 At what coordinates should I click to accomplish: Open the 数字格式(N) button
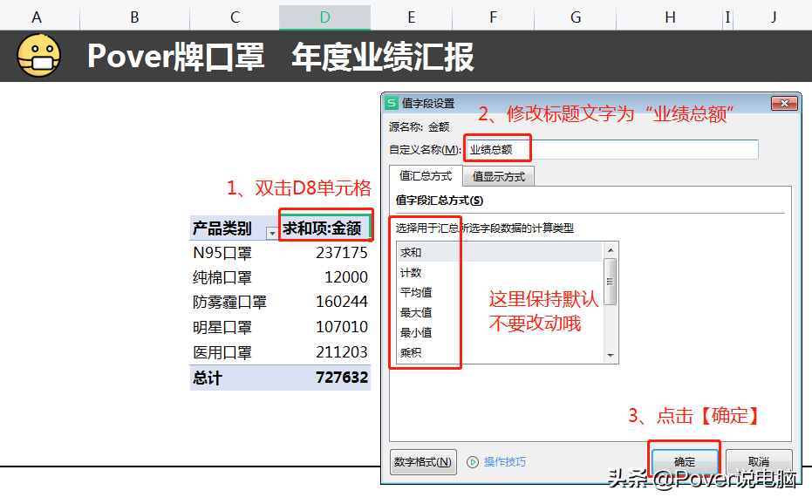point(422,461)
